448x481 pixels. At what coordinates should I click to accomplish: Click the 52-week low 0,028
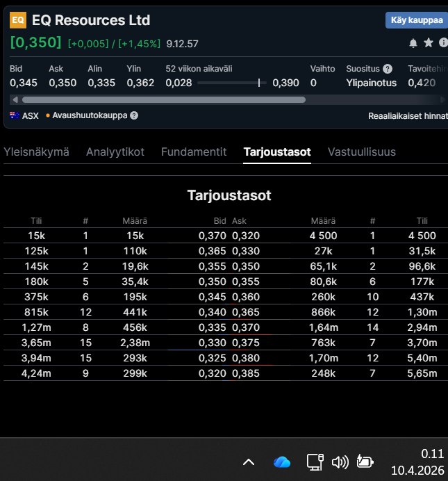(x=179, y=83)
